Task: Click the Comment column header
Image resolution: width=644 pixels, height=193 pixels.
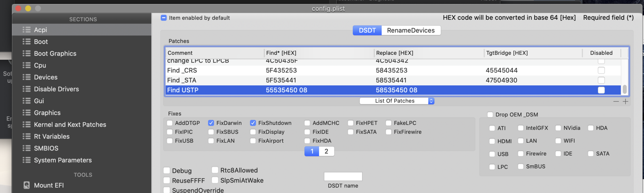Action: 215,53
